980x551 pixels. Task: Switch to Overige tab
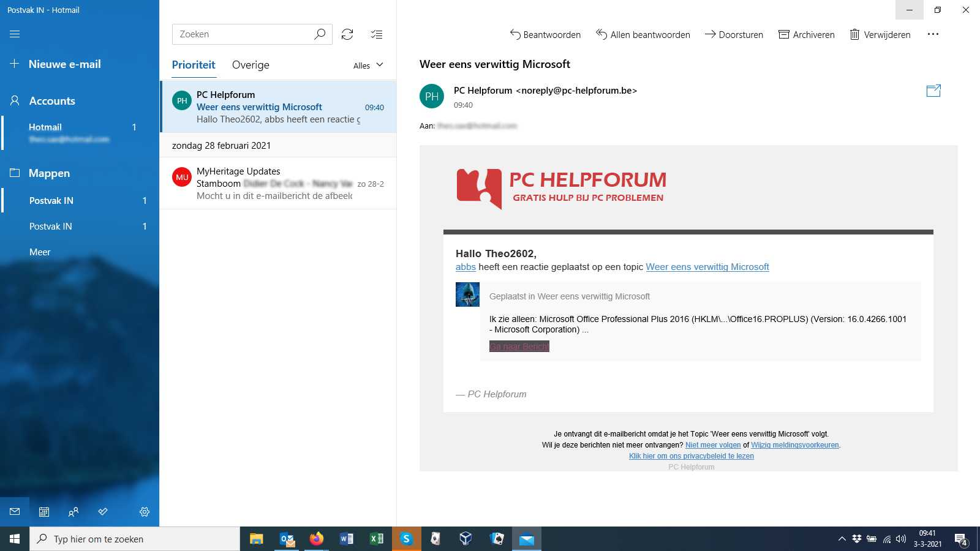(251, 65)
